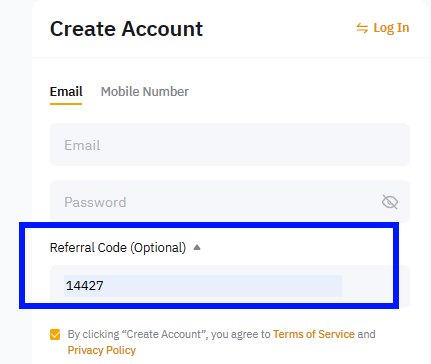Focus the Password input field
Screen dimensions: 431x364
(x=230, y=202)
